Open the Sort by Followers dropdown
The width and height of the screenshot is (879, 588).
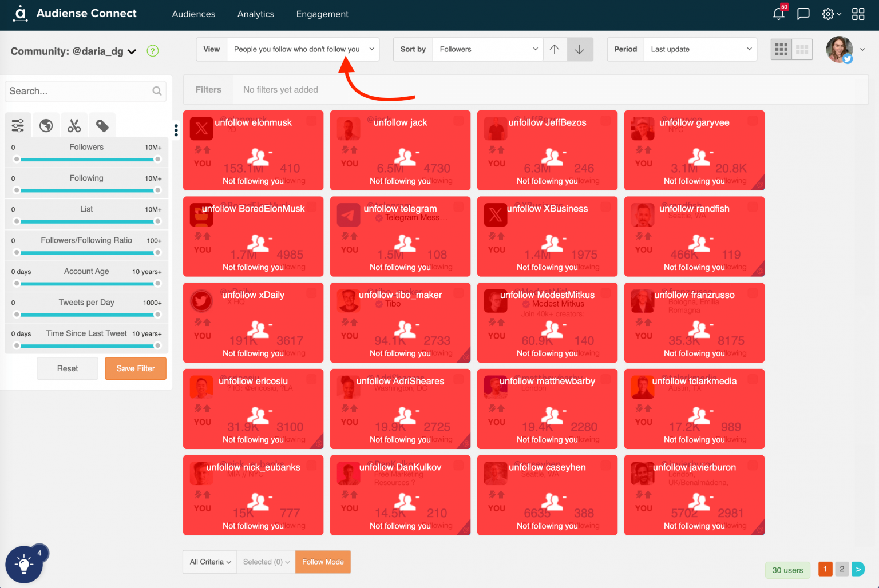click(x=487, y=49)
